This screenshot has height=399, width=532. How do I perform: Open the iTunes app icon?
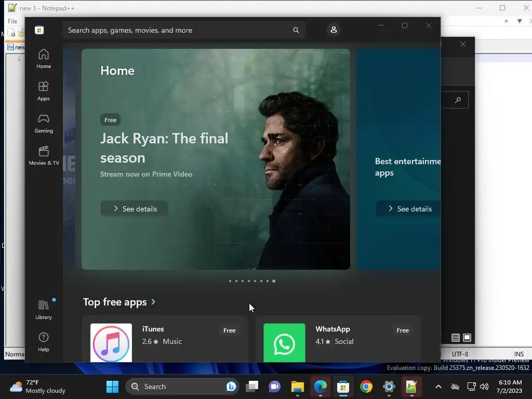111,343
